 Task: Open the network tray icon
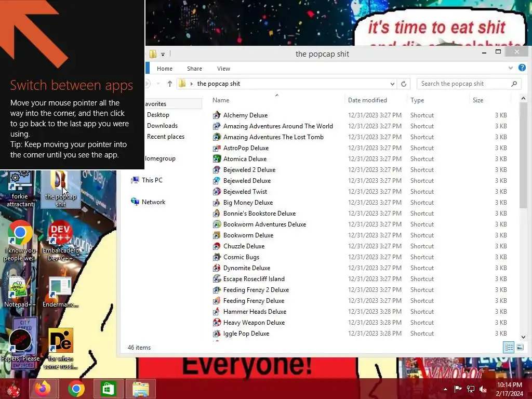pyautogui.click(x=471, y=389)
